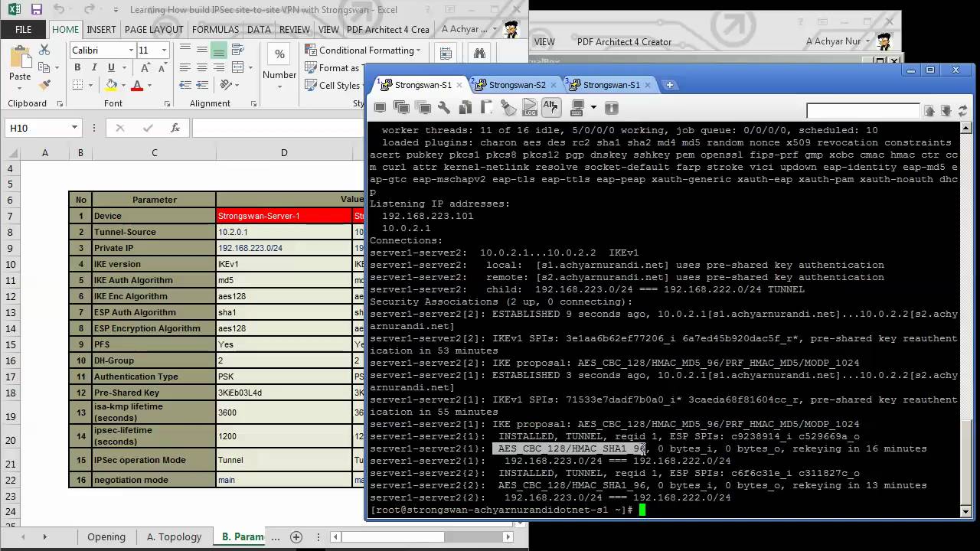Click the A Achyar account name
Screen dimensions: 980x551
pos(465,30)
